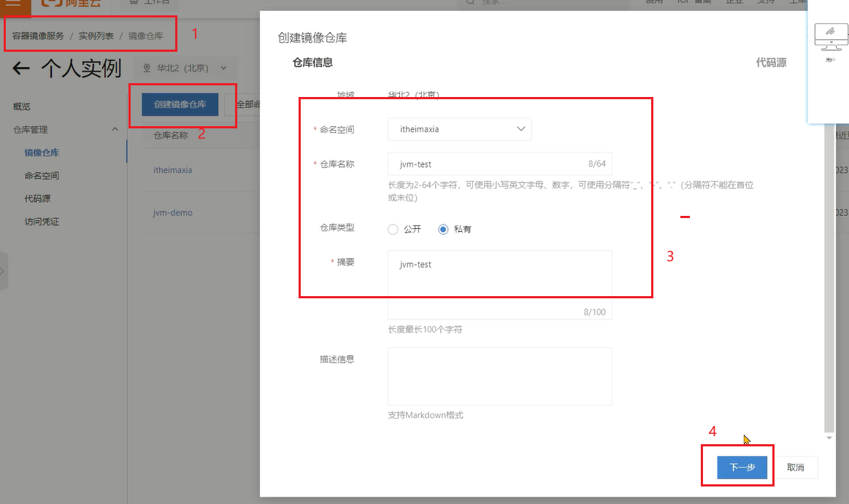Open the 华北2（北京） region selector
The height and width of the screenshot is (504, 849).
coord(182,69)
